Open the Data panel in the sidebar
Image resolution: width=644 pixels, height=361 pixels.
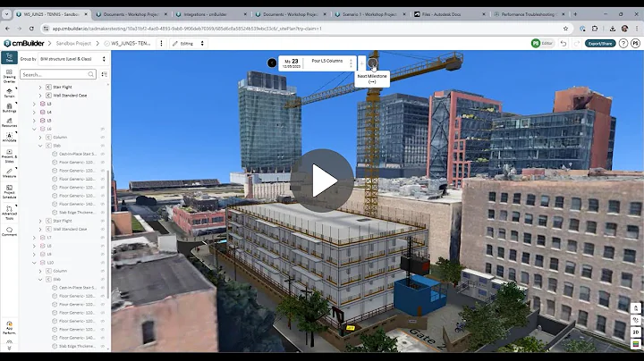pyautogui.click(x=9, y=57)
